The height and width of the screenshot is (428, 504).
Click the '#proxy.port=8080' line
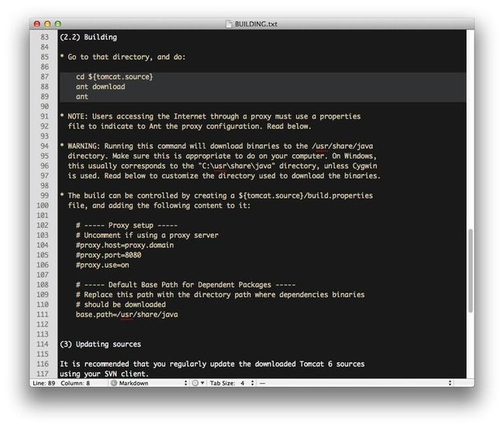(x=109, y=255)
